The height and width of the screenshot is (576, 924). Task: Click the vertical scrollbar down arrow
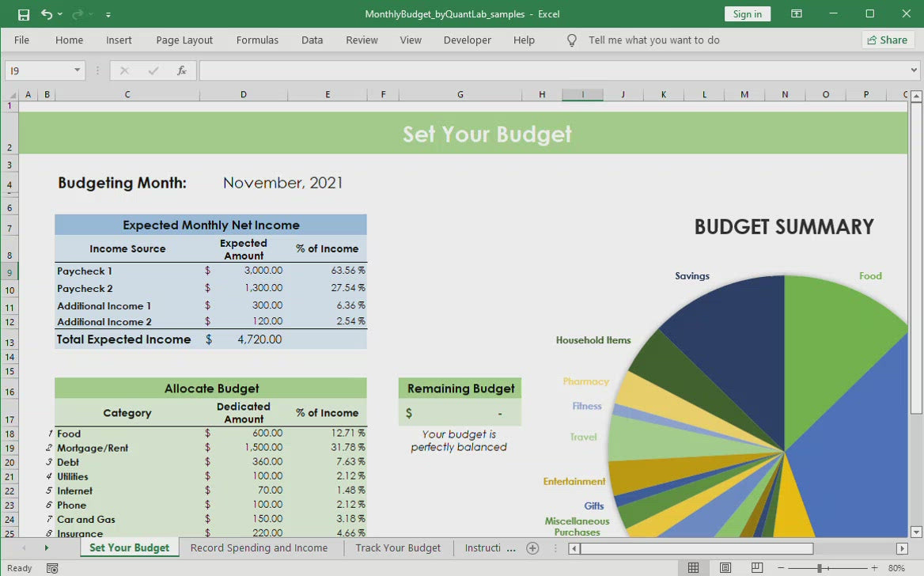click(x=916, y=532)
